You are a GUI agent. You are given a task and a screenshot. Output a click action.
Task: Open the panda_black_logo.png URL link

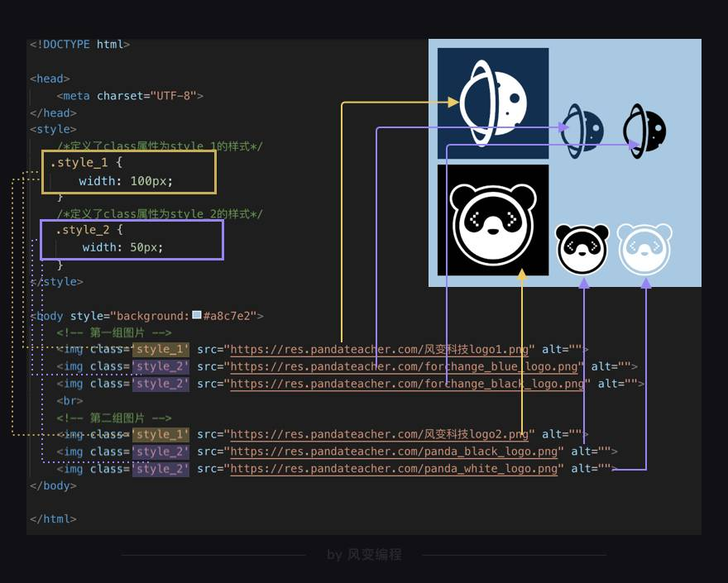[394, 452]
